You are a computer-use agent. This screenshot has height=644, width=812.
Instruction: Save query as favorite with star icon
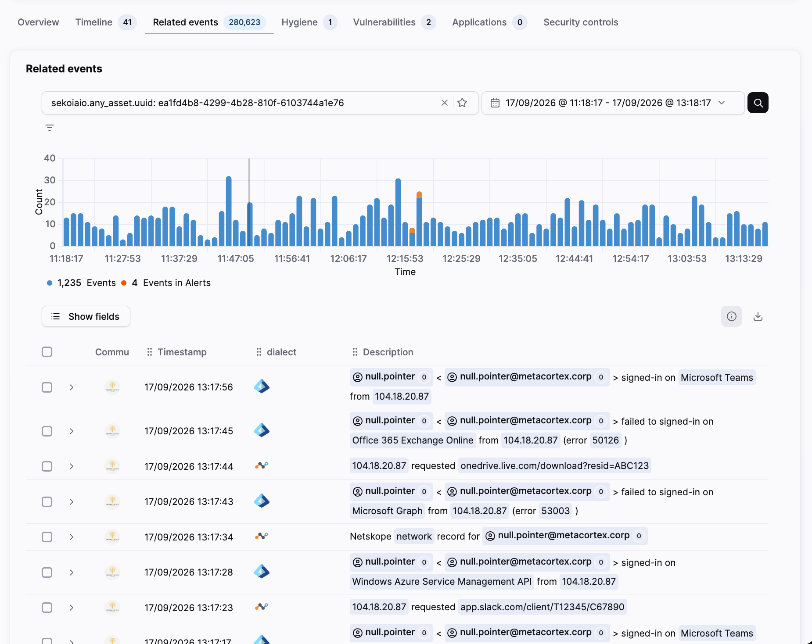coord(462,103)
